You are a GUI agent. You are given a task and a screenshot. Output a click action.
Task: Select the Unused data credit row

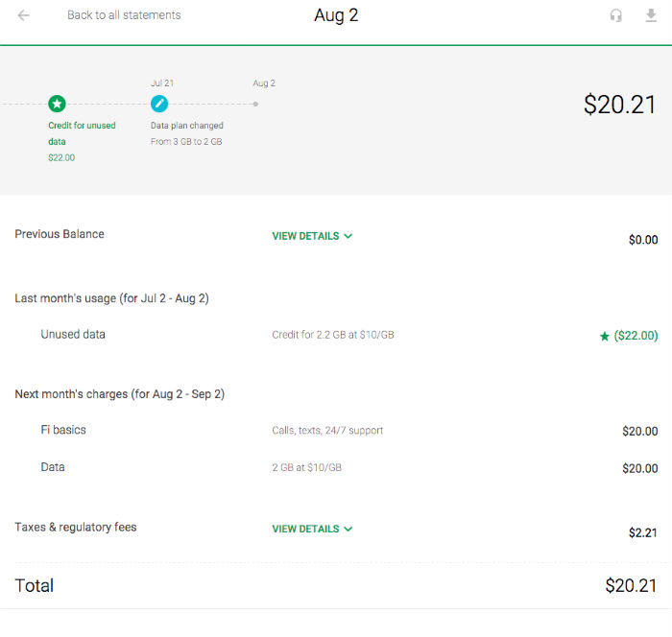[73, 335]
